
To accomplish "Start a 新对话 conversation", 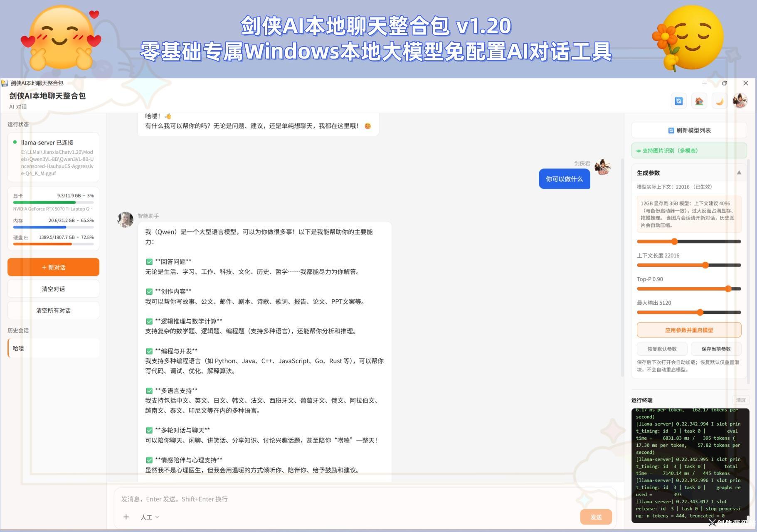I will [53, 267].
